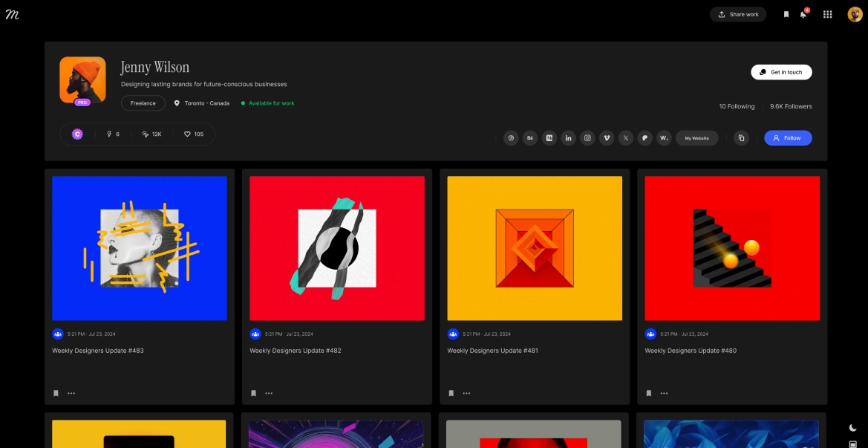The width and height of the screenshot is (868, 448).
Task: Click the copy profile link icon
Action: 741,138
